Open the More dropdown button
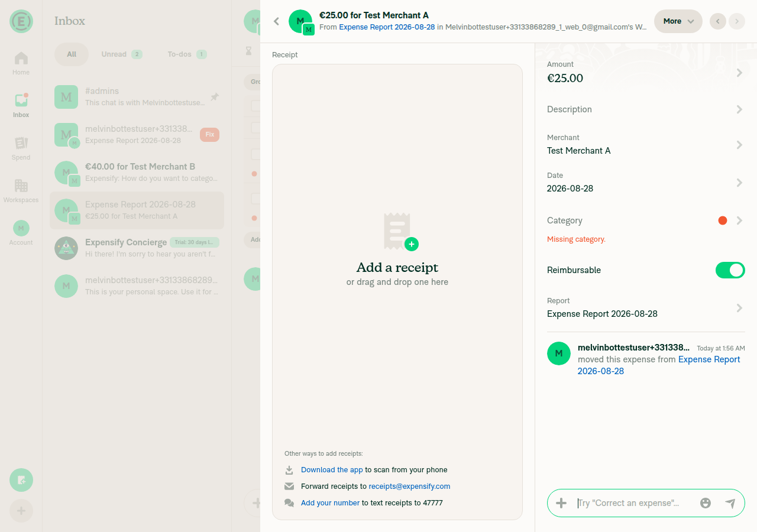Screen dimensions: 757x532 pos(678,21)
